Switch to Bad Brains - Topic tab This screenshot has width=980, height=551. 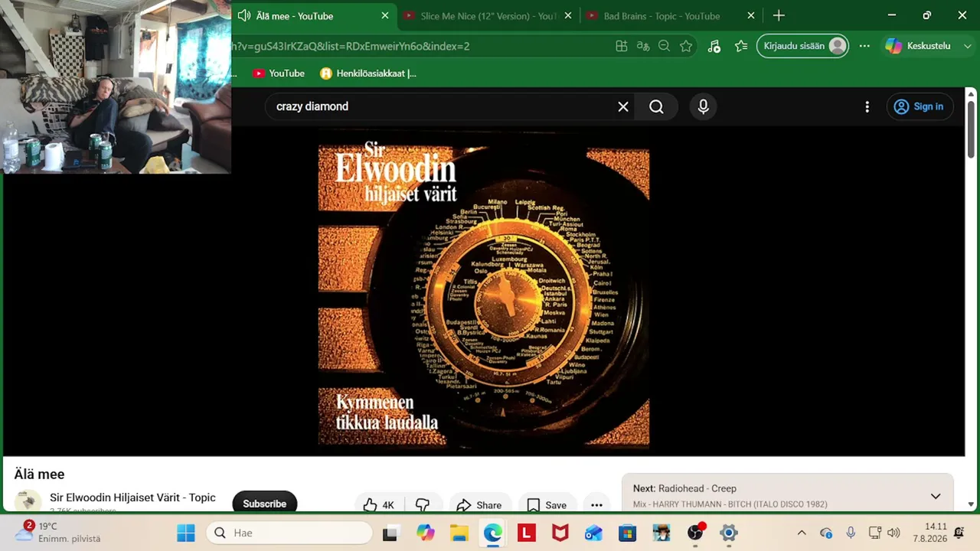click(661, 16)
